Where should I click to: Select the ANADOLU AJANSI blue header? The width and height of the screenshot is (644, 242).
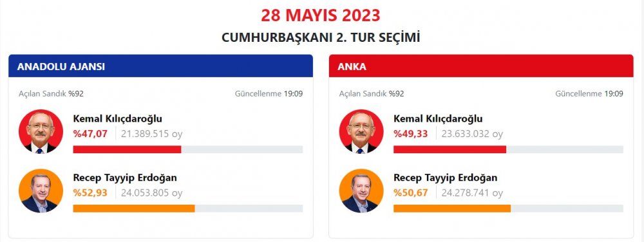160,66
